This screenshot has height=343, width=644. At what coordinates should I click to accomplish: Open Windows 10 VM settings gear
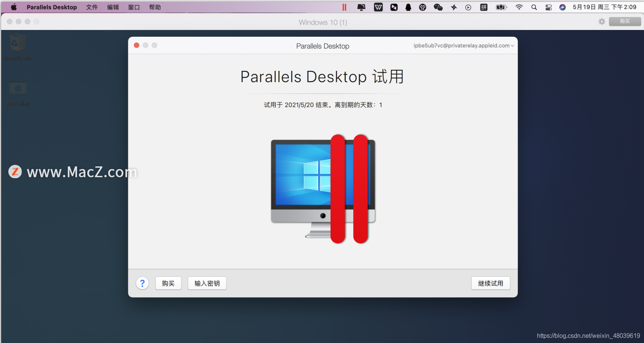(x=602, y=22)
